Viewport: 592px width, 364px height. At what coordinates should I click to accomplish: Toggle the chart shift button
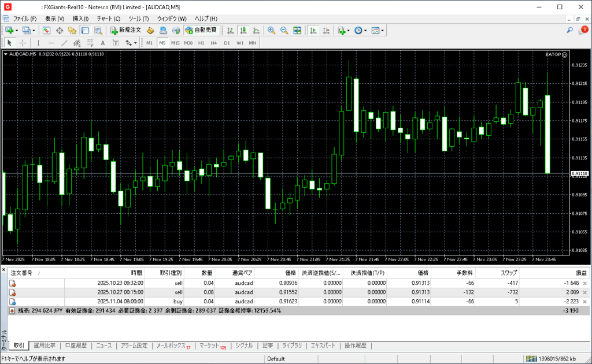tap(327, 30)
